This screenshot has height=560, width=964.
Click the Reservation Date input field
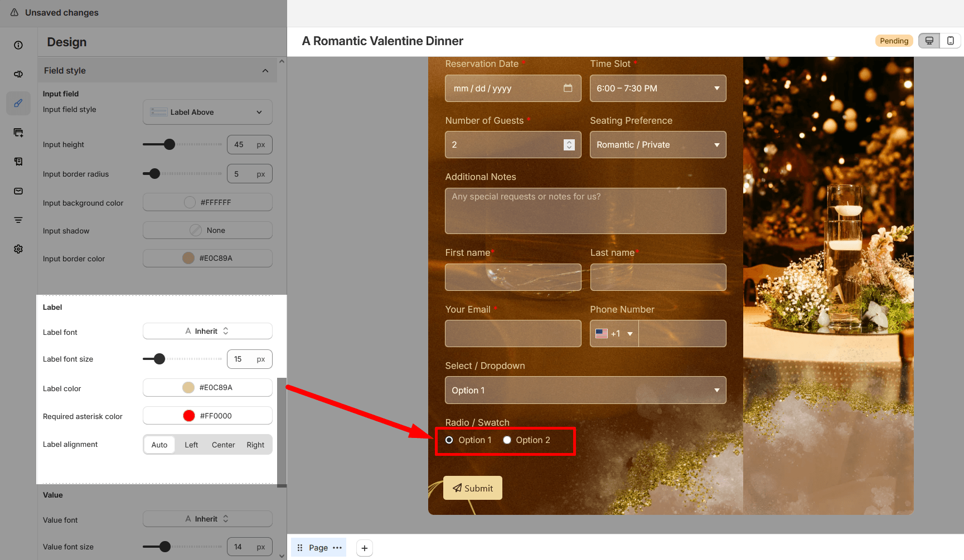(513, 89)
